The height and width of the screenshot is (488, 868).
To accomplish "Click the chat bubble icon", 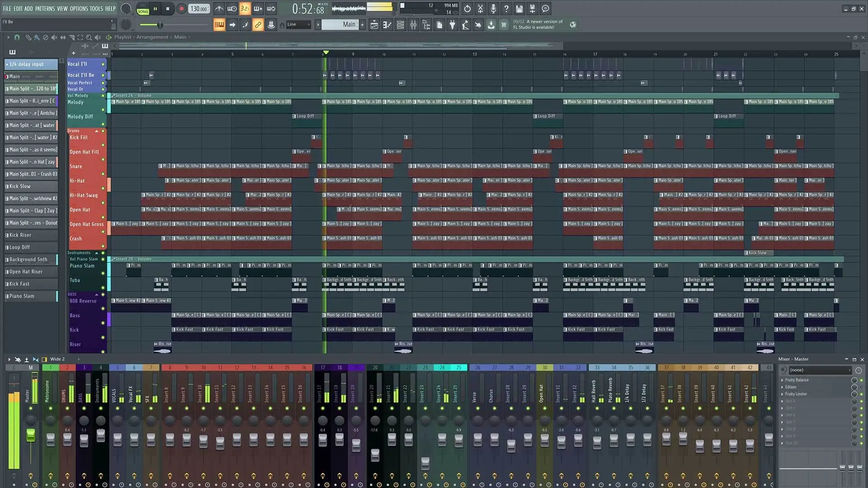I will (546, 9).
